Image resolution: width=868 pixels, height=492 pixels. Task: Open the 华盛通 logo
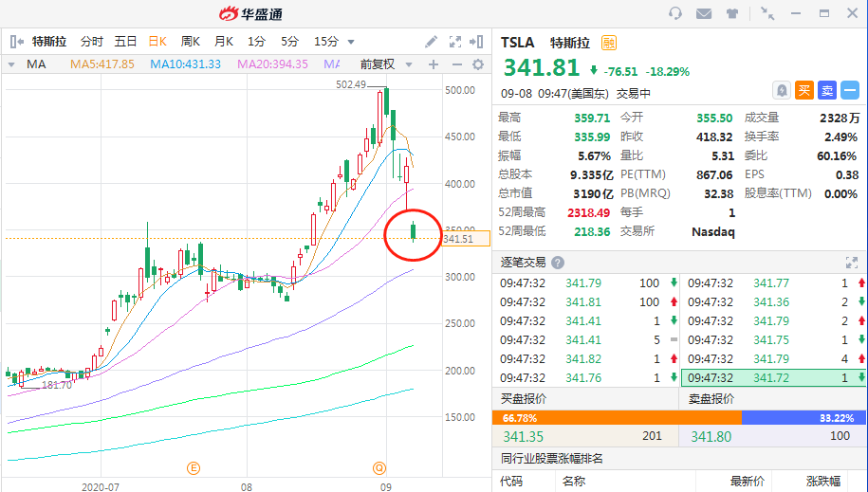click(x=250, y=14)
